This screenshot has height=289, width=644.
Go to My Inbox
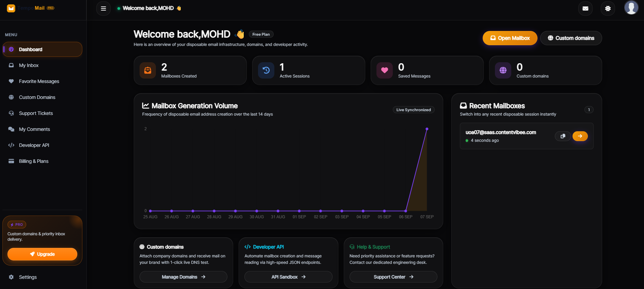(x=43, y=65)
